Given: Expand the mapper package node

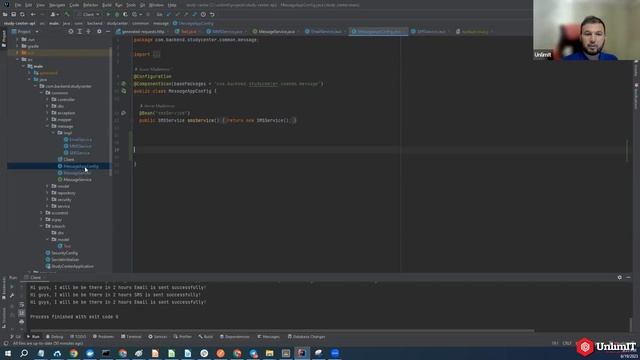Looking at the screenshot, I should pyautogui.click(x=47, y=120).
